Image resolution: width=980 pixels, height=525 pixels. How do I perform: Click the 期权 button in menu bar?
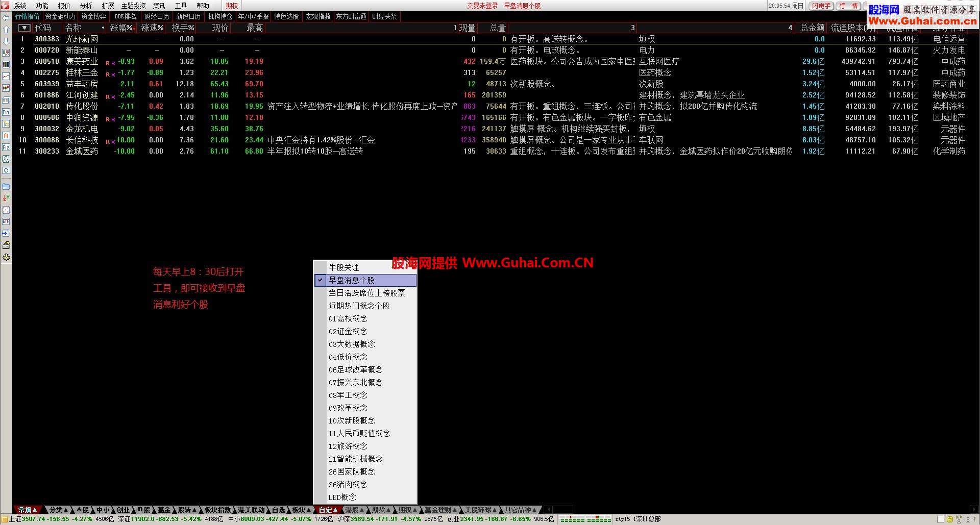[x=232, y=6]
